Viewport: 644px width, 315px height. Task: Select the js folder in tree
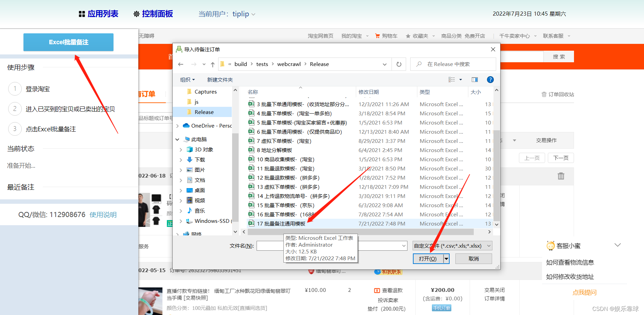pos(196,102)
